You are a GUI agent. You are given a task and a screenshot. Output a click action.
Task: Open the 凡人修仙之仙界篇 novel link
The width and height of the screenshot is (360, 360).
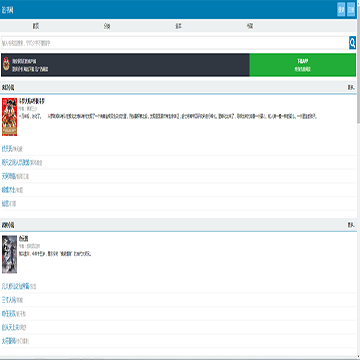pos(16,286)
